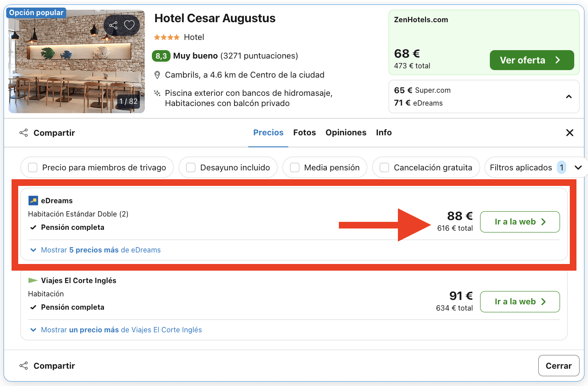588x386 pixels.
Task: Click the share icon at the bottom left
Action: click(x=24, y=365)
